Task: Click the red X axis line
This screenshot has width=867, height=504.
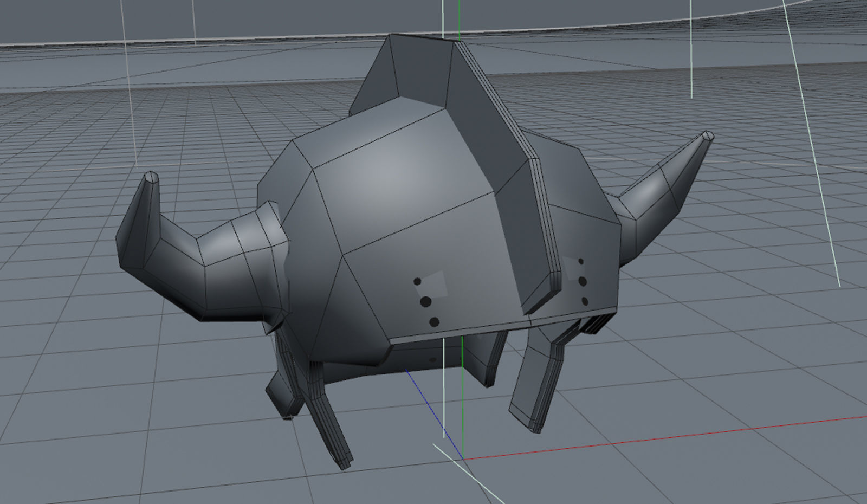Action: click(x=667, y=437)
